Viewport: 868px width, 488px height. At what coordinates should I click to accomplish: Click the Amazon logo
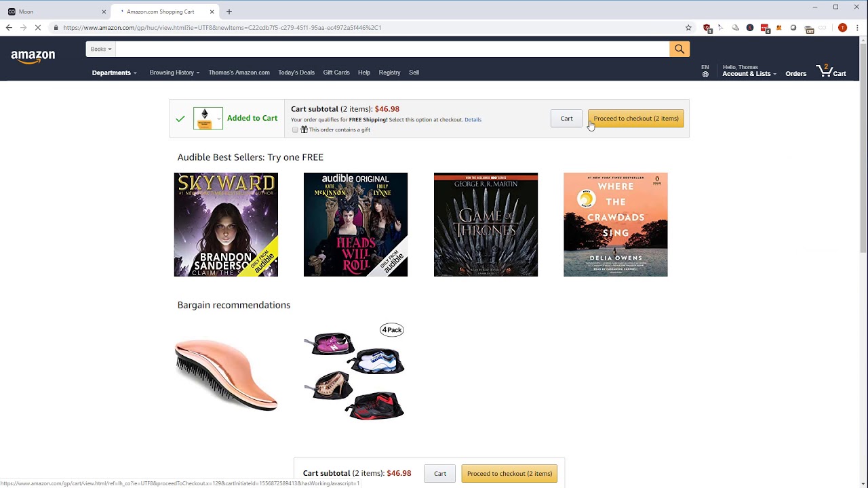[x=33, y=56]
